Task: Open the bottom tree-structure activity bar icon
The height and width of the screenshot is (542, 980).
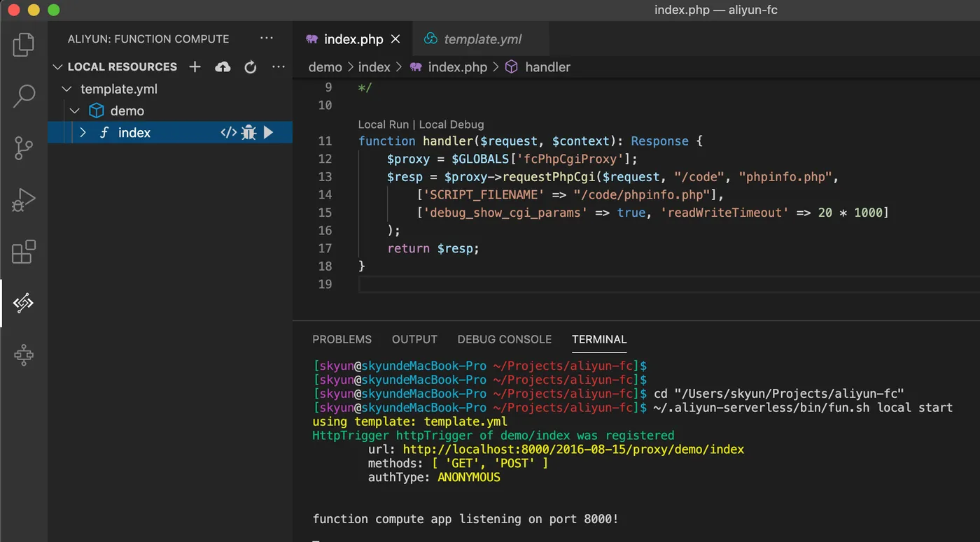Action: [x=24, y=355]
